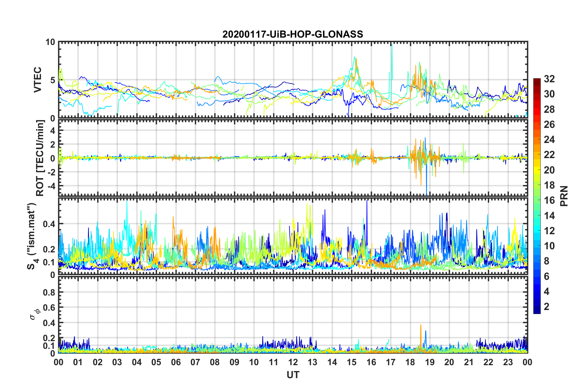The width and height of the screenshot is (586, 392).
Task: Click the VTEC axis label
Action: (38, 80)
